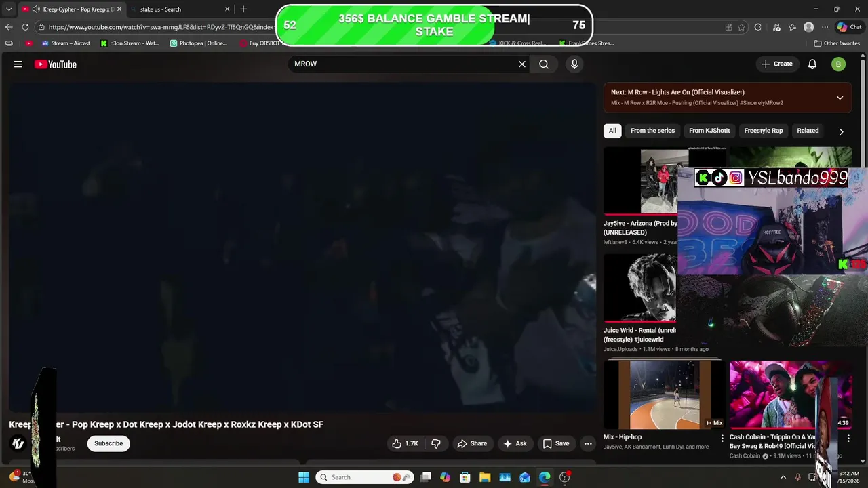Viewport: 868px width, 488px height.
Task: Open more actions next to Save
Action: pyautogui.click(x=588, y=443)
